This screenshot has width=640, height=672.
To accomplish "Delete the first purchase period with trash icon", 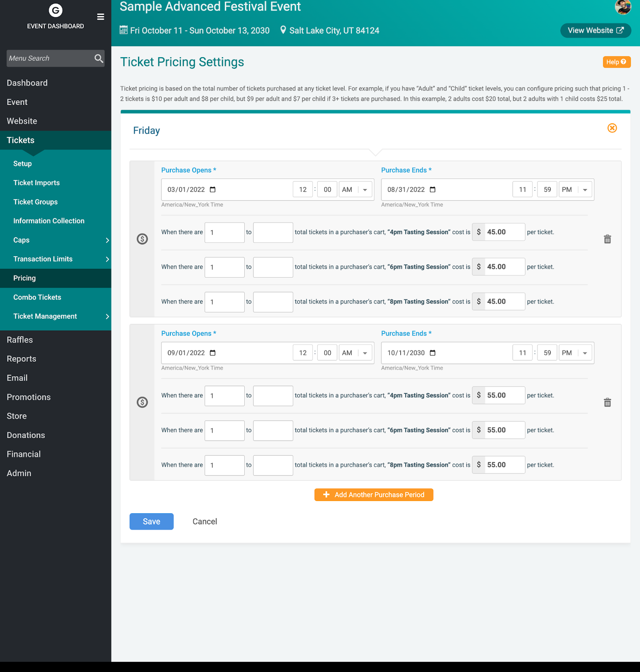I will [x=607, y=239].
